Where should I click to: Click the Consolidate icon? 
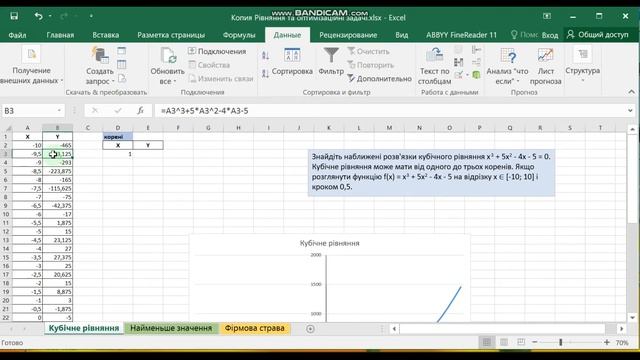click(x=476, y=50)
